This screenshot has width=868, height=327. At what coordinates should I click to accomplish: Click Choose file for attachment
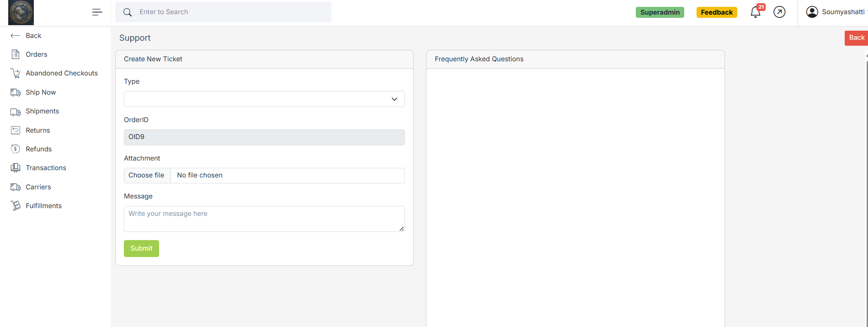[147, 176]
